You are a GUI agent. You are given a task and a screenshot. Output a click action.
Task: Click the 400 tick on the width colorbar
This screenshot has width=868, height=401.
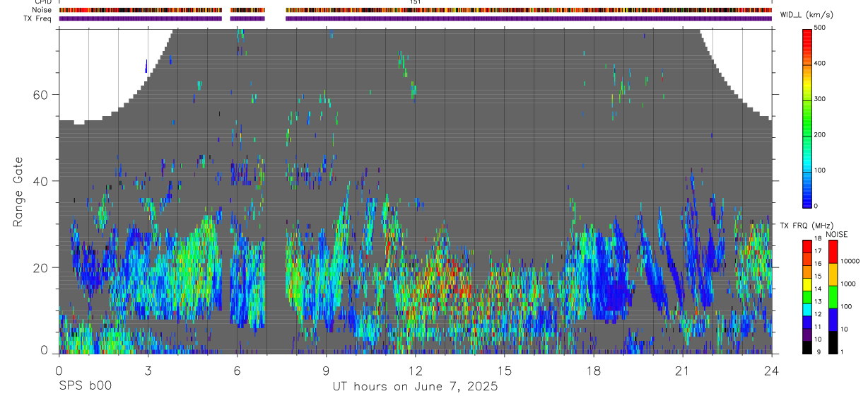click(x=819, y=63)
